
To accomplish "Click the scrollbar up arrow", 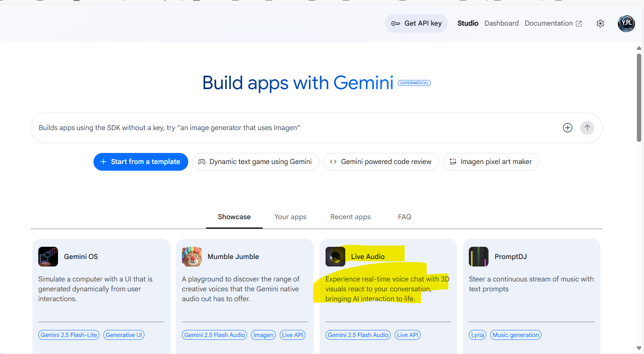I will [x=639, y=48].
